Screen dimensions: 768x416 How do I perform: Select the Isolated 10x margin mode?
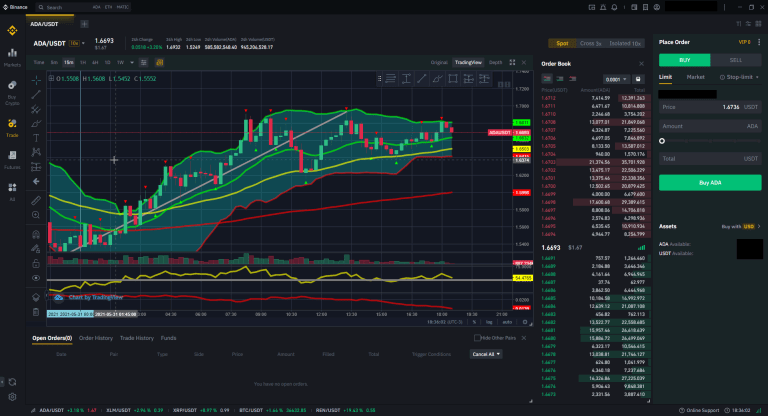pos(624,44)
